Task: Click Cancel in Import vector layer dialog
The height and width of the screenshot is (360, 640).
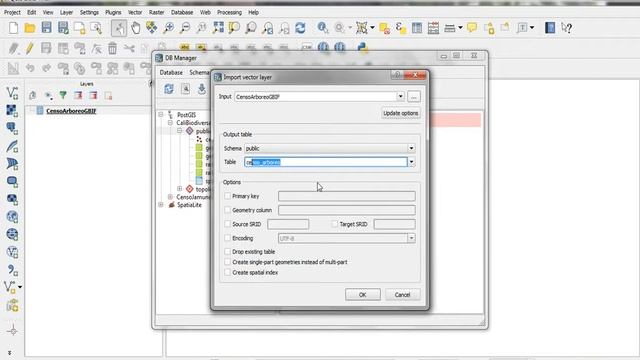Action: (x=402, y=295)
